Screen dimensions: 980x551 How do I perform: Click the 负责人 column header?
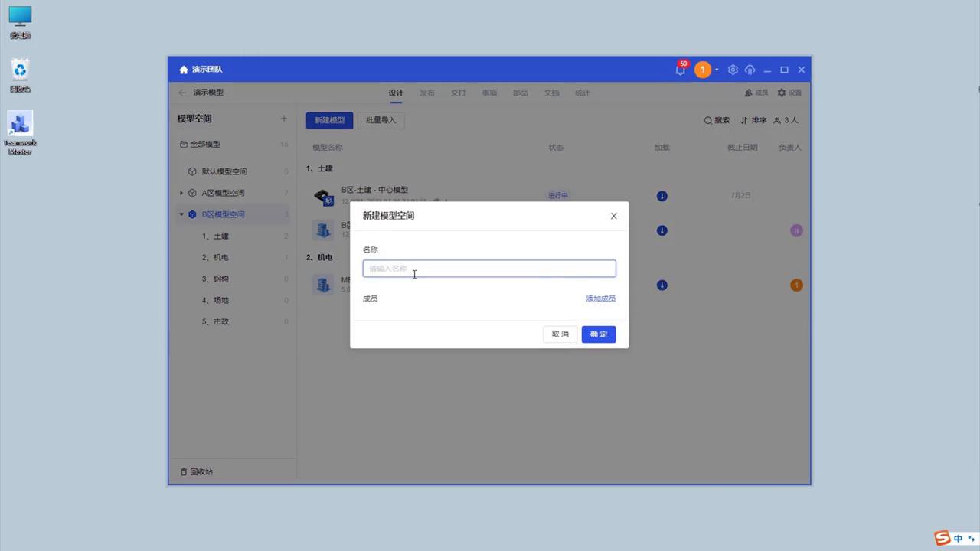click(790, 148)
